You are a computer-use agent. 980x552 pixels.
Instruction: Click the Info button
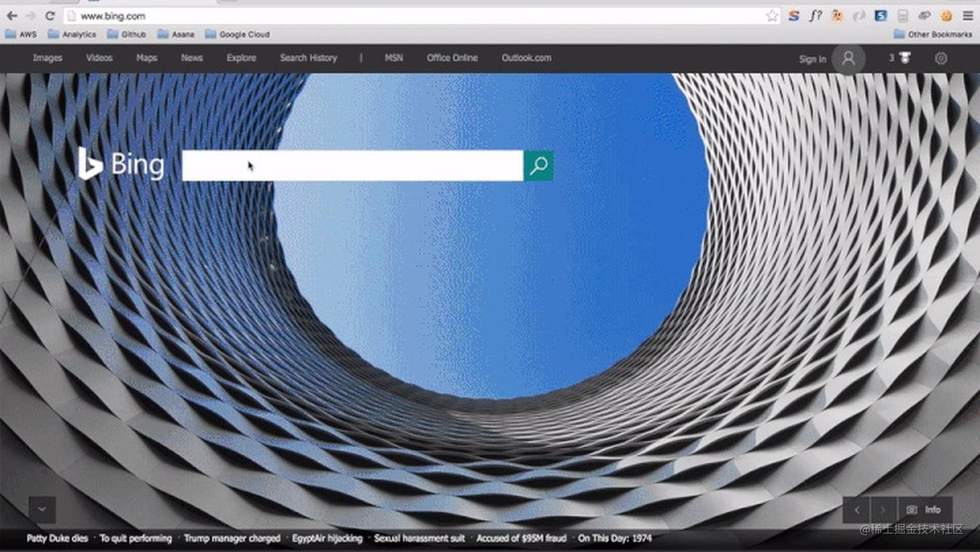tap(933, 510)
